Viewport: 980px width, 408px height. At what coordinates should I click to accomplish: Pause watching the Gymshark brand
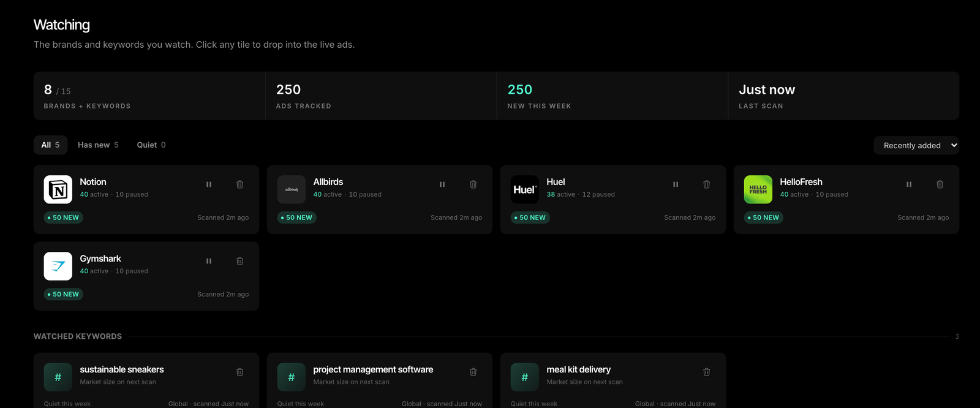[209, 261]
